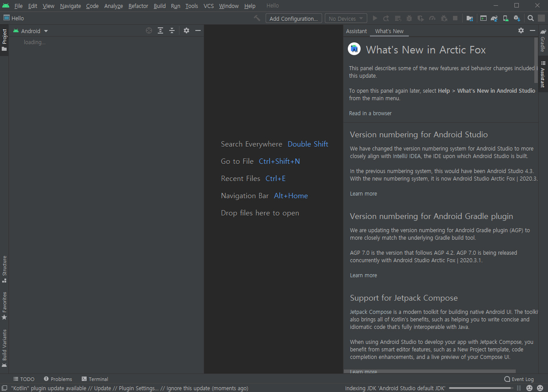Open the Navigate menu
Screen dimensions: 548x392
coord(70,6)
